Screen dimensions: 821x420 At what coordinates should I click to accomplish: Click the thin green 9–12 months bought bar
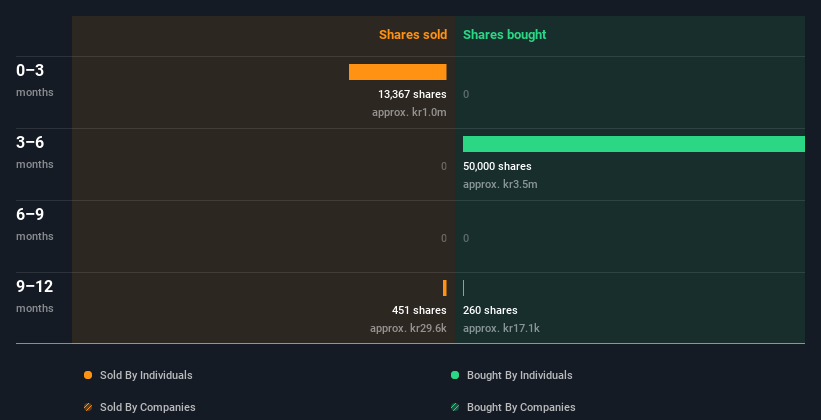tap(463, 288)
